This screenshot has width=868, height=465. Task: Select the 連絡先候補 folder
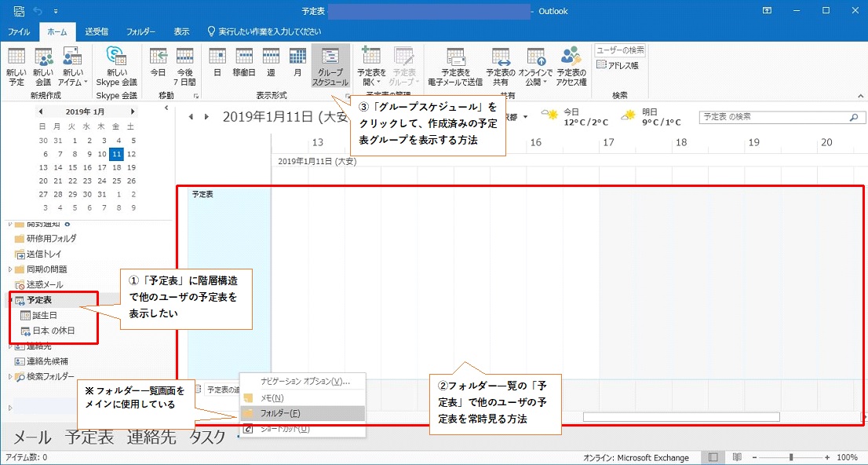click(42, 361)
